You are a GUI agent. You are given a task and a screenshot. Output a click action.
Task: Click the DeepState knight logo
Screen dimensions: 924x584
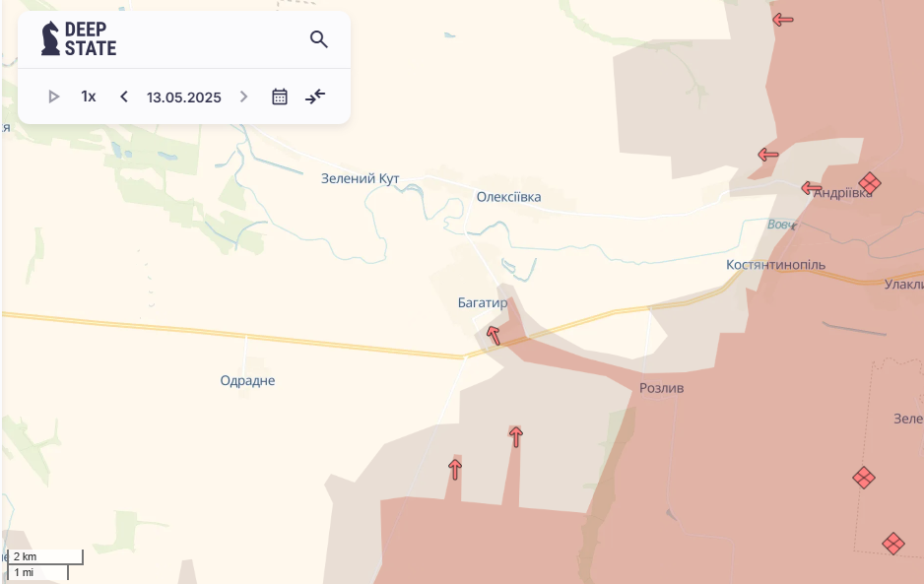click(x=50, y=38)
